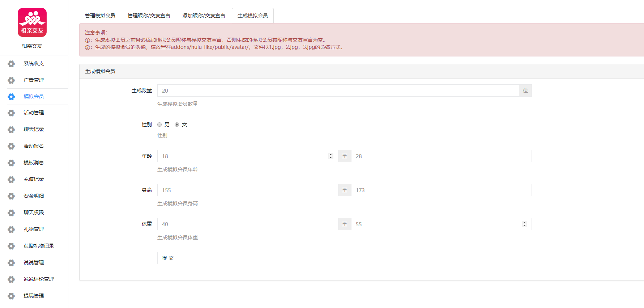644x308 pixels.
Task: Select the 女 gender radio button
Action: coord(177,125)
